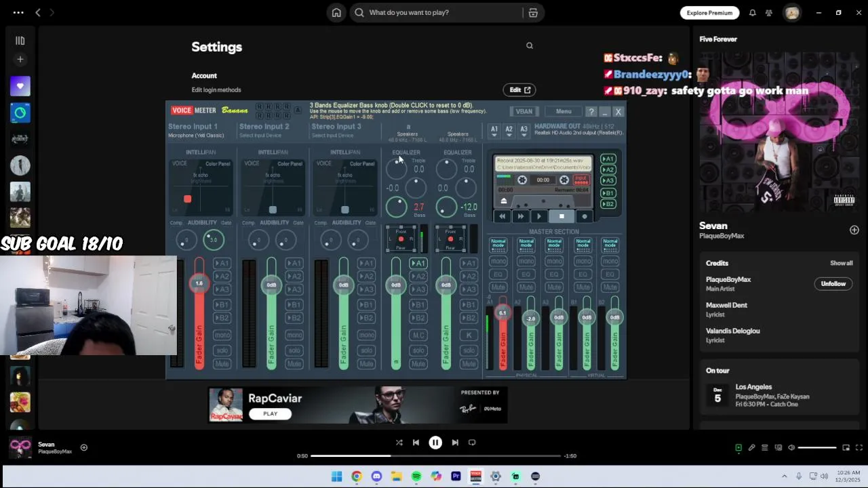This screenshot has width=868, height=488.
Task: Toggle A1 bus routing on Stereo Input 1
Action: [x=222, y=263]
